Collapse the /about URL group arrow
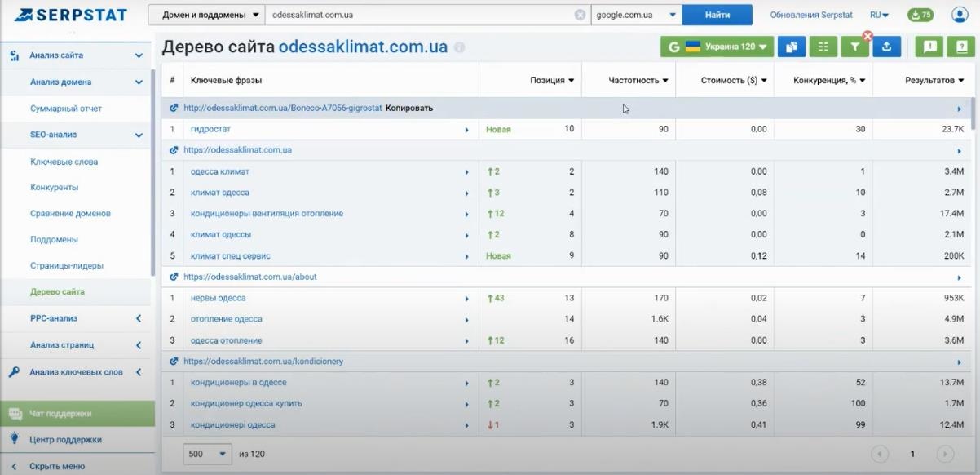The width and height of the screenshot is (980, 475). coord(959,277)
